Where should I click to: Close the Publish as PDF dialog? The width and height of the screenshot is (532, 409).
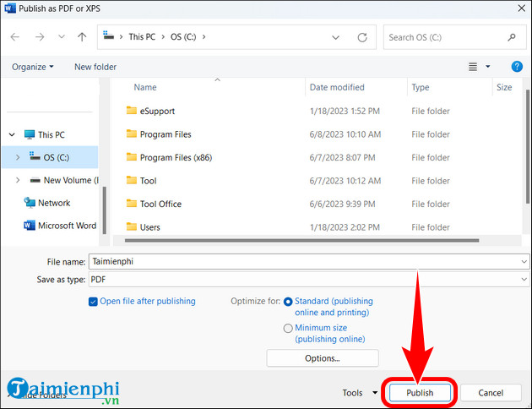[522, 8]
